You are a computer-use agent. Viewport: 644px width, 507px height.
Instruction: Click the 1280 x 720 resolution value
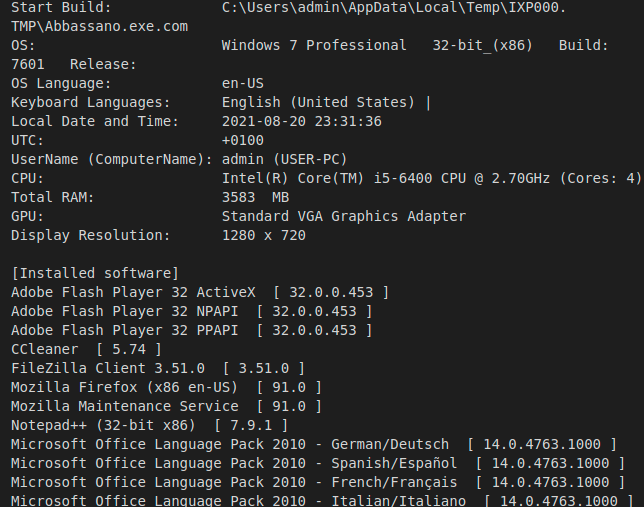pyautogui.click(x=263, y=236)
